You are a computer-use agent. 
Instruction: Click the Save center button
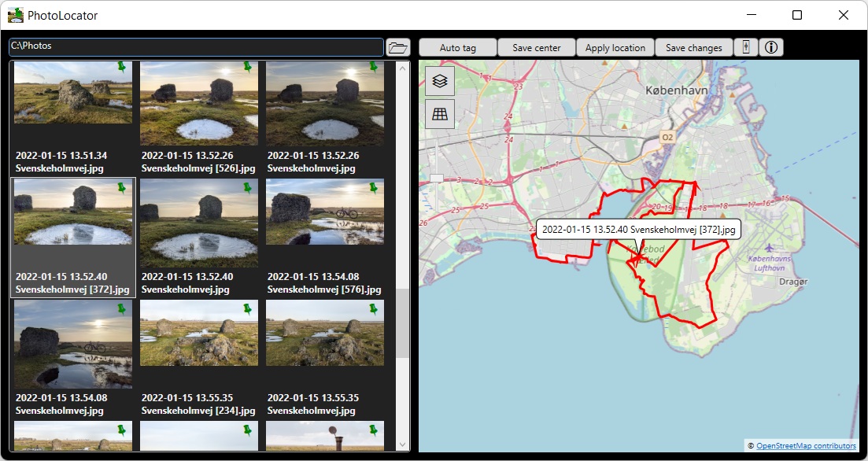click(536, 48)
